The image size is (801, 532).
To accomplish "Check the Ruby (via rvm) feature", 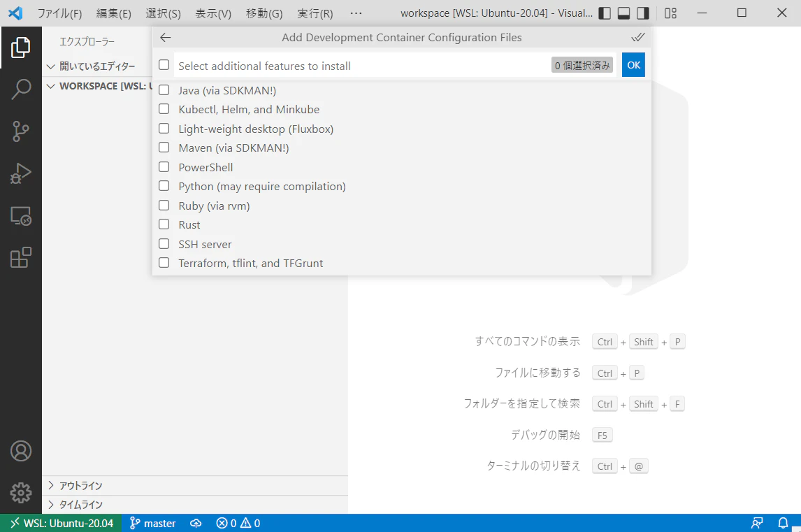I will [x=164, y=205].
